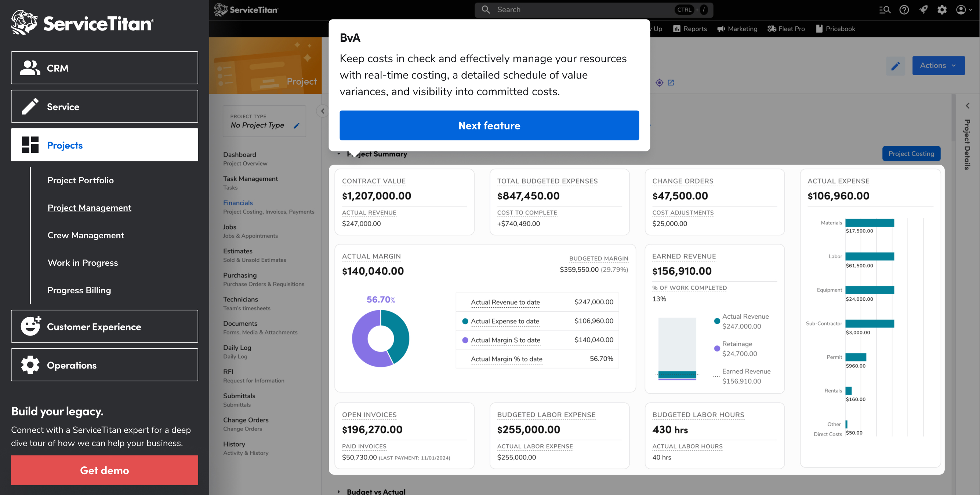The width and height of the screenshot is (980, 495).
Task: Open the advanced search list icon
Action: click(x=885, y=10)
